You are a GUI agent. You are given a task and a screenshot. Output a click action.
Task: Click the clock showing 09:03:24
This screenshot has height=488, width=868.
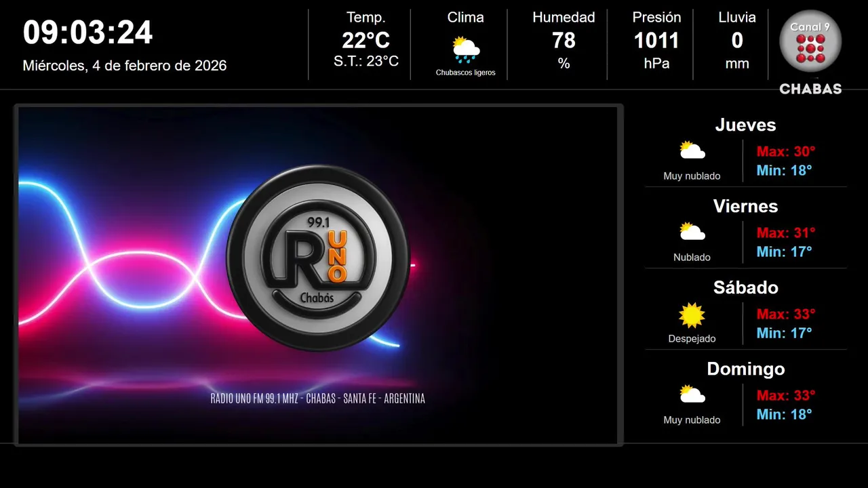88,33
